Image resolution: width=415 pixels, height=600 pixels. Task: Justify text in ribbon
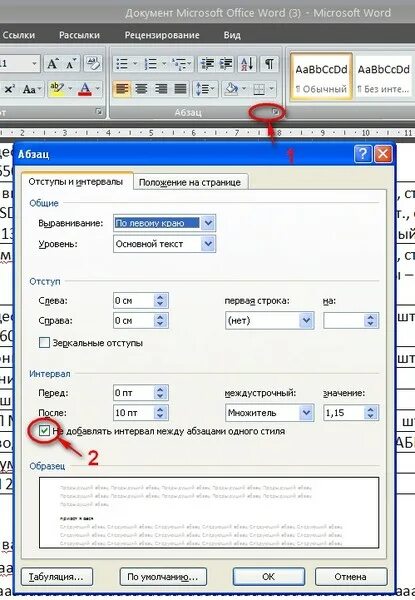[180, 89]
